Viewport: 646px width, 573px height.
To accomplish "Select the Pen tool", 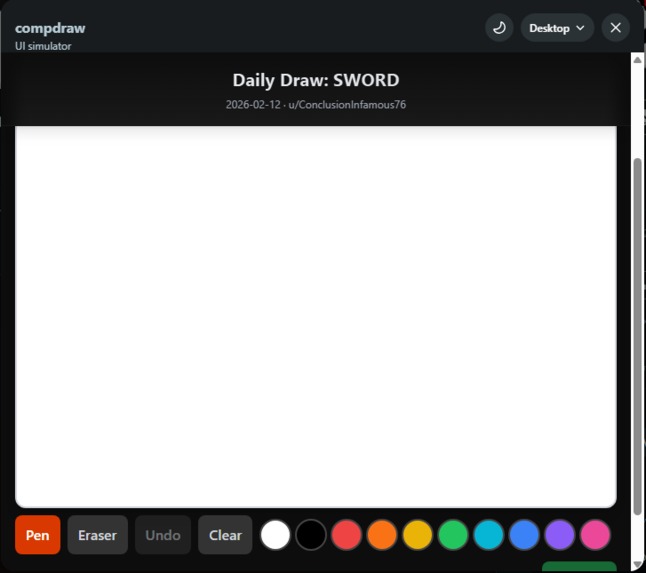I will pyautogui.click(x=37, y=535).
